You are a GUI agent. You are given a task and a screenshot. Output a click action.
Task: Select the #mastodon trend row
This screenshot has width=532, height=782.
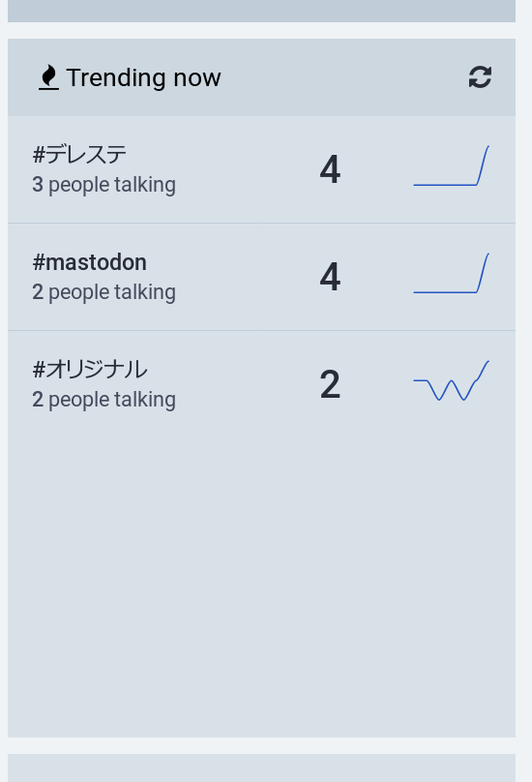[261, 277]
